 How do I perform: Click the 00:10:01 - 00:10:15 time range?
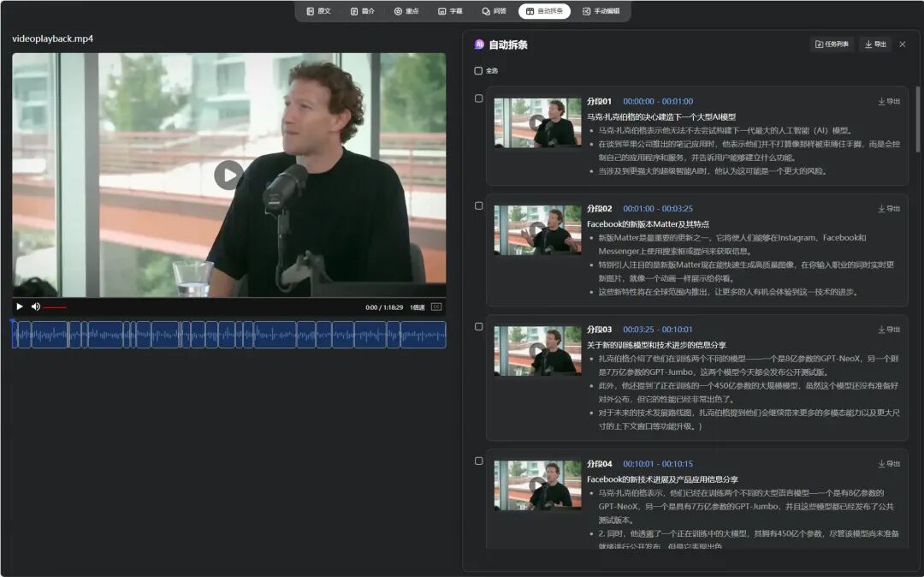pyautogui.click(x=658, y=464)
